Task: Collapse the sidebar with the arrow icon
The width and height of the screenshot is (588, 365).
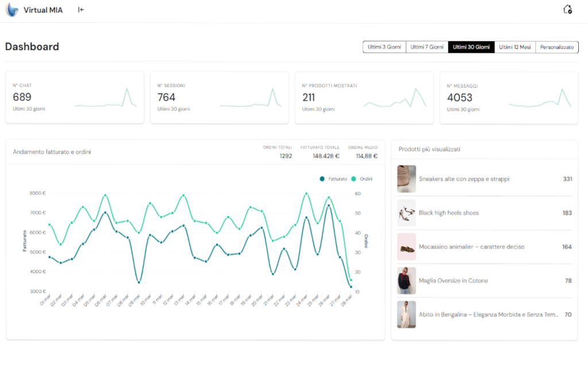Action: tap(82, 10)
